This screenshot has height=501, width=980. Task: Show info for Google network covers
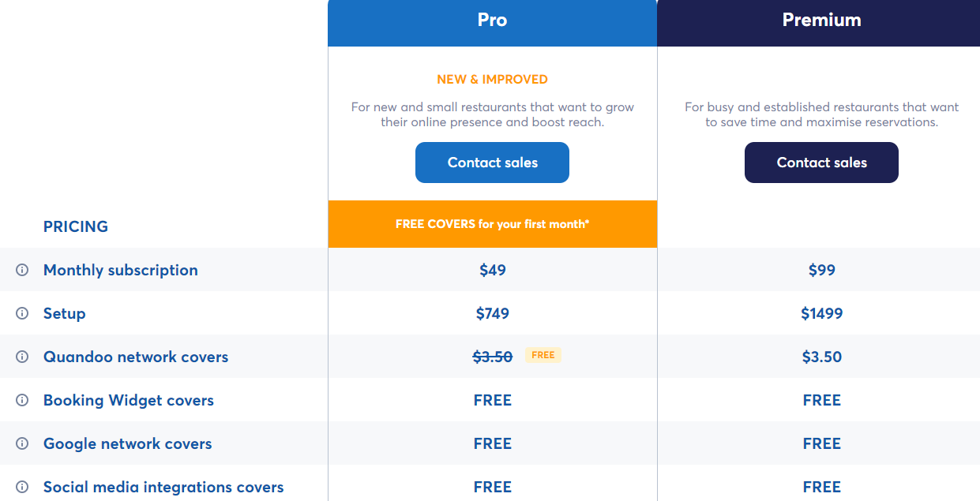pyautogui.click(x=22, y=443)
